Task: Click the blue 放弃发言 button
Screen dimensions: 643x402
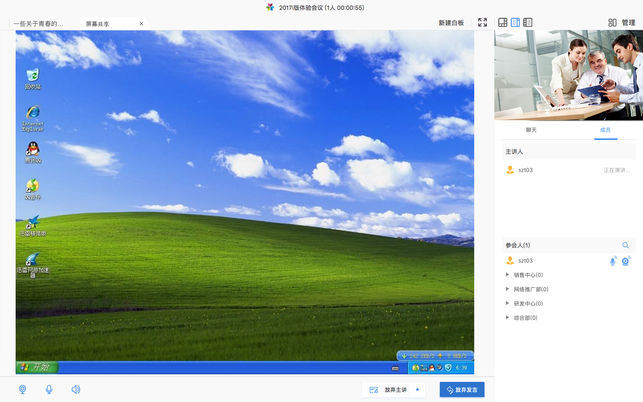Action: (x=462, y=390)
